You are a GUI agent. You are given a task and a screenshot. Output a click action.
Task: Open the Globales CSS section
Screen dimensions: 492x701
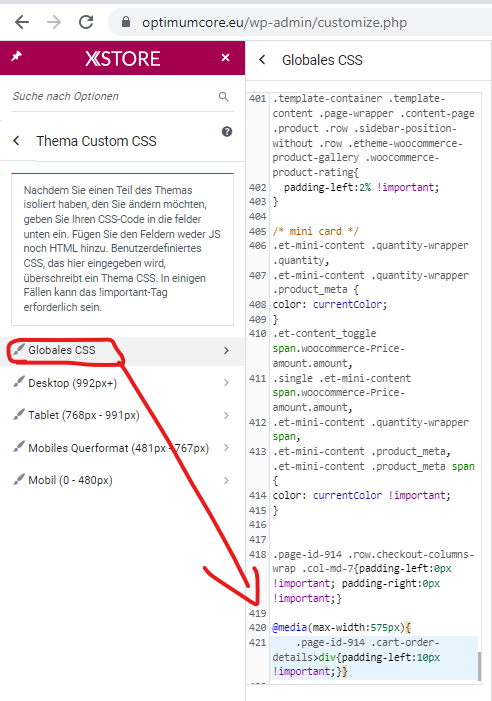122,350
